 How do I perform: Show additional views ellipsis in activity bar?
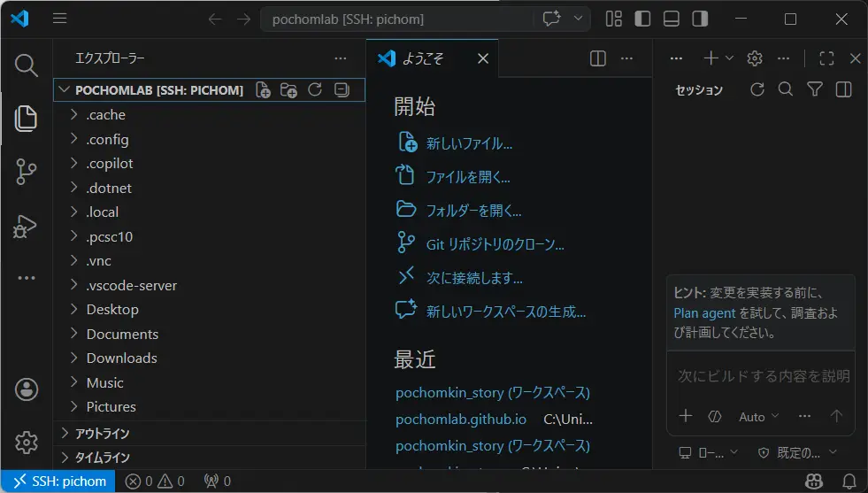[x=26, y=278]
